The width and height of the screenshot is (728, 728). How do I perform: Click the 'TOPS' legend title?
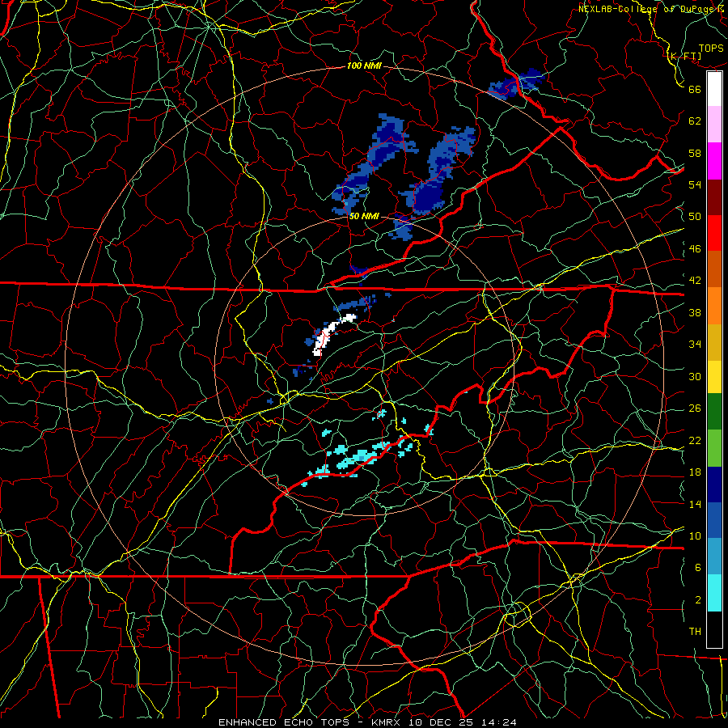tap(711, 49)
